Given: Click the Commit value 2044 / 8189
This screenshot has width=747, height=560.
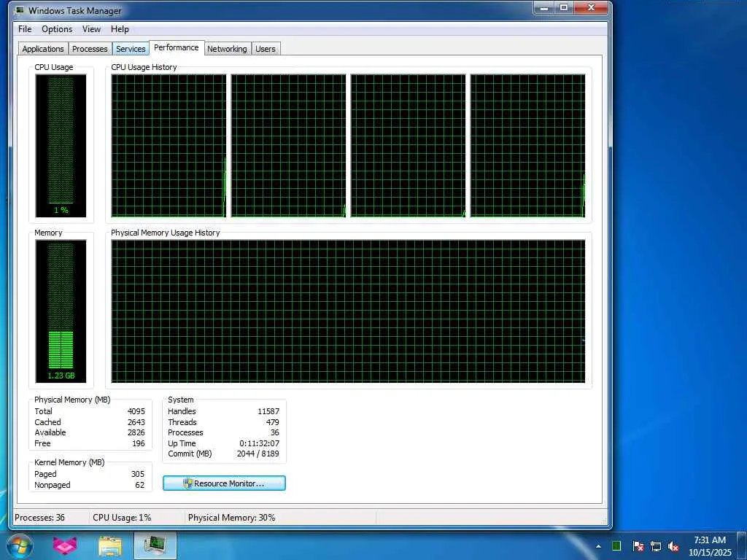Looking at the screenshot, I should [258, 454].
